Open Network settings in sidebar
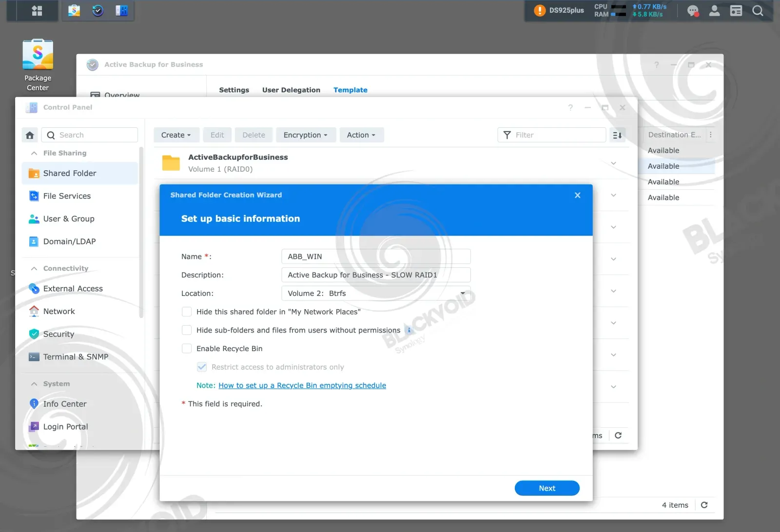This screenshot has height=532, width=780. click(80, 311)
